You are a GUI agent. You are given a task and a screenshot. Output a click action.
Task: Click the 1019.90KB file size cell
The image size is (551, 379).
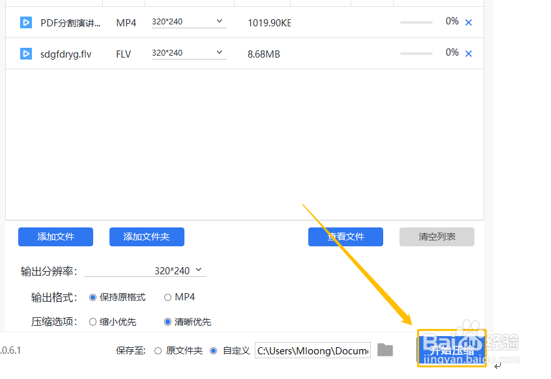[x=269, y=23]
